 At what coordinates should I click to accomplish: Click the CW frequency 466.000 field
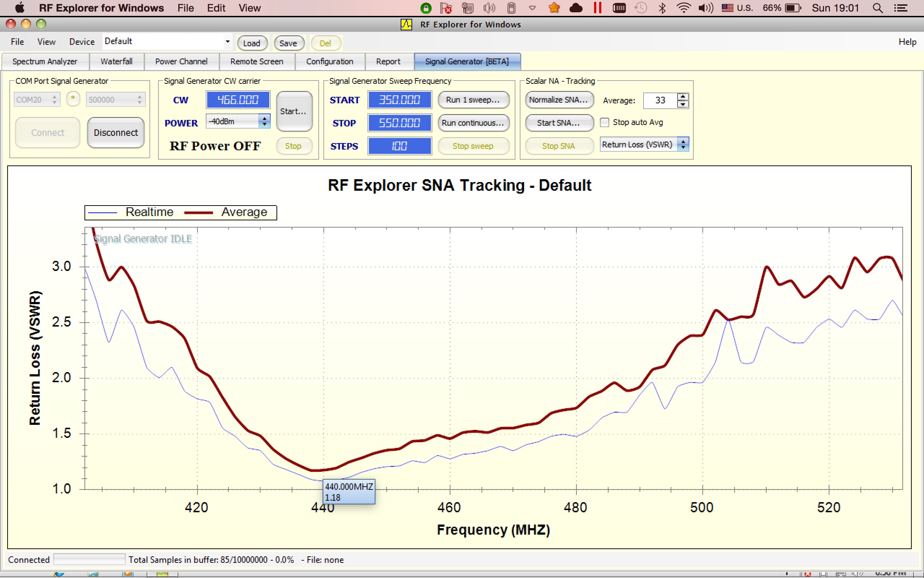click(x=238, y=100)
